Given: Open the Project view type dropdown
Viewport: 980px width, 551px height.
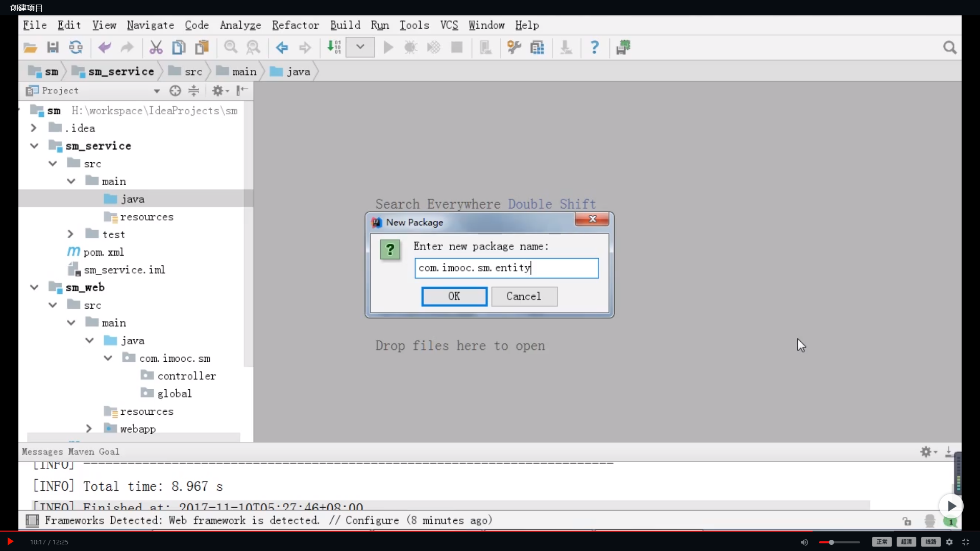Looking at the screenshot, I should point(157,91).
